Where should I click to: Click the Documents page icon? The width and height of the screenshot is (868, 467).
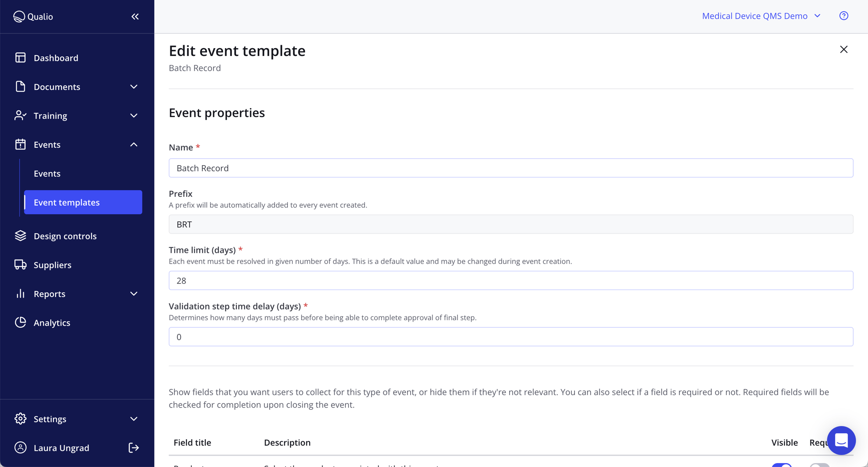tap(20, 86)
